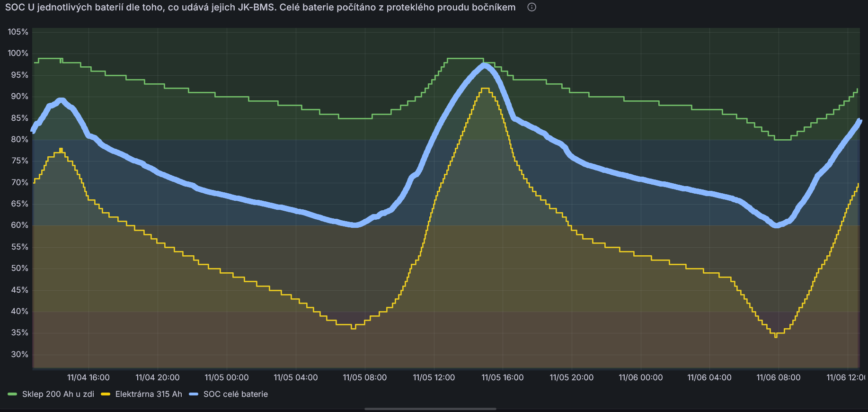Click the '45%' y-axis label
The width and height of the screenshot is (868, 412).
(x=20, y=290)
